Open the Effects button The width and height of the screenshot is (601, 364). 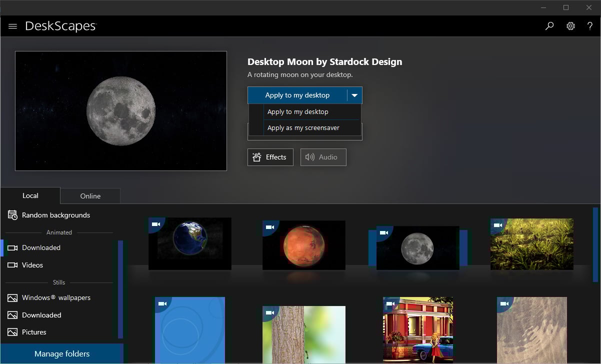[x=270, y=157]
